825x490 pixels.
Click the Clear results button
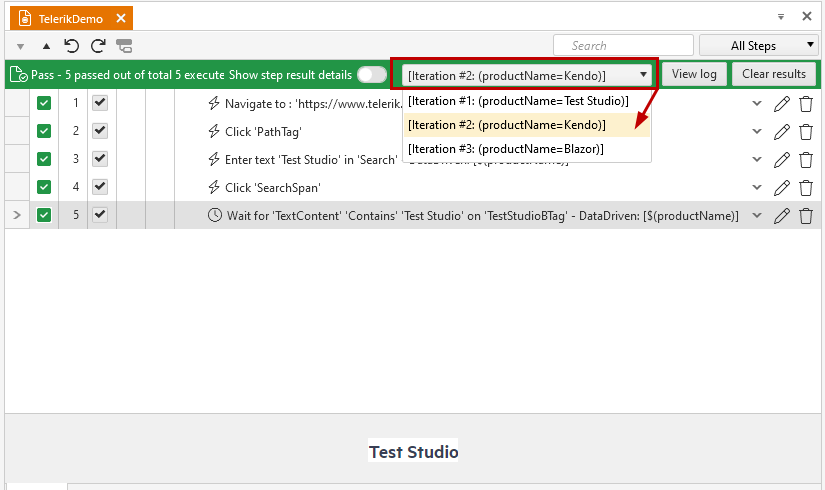point(773,74)
